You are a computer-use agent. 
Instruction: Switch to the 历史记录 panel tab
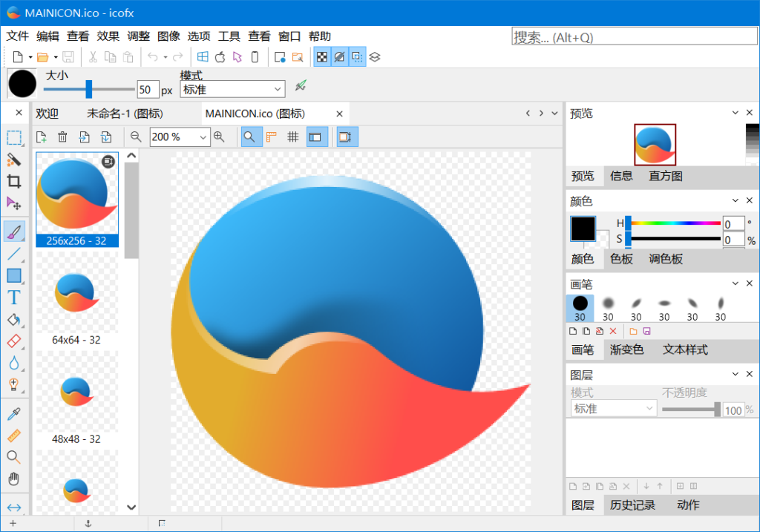point(632,505)
